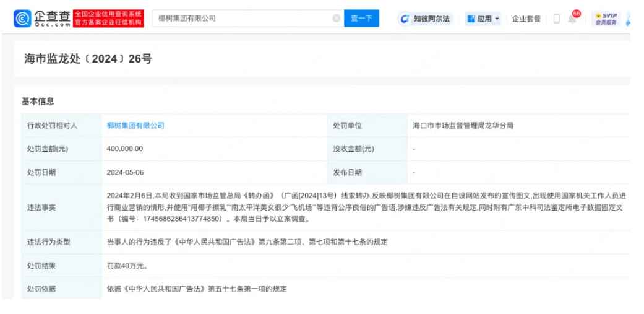The height and width of the screenshot is (314, 644).
Task: Click the 查一下 search button
Action: [x=361, y=19]
